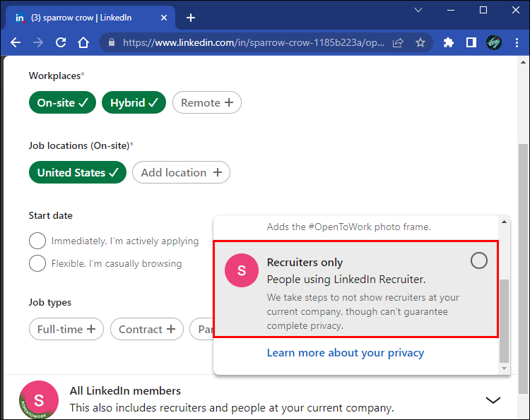Bookmark this page with the star icon

420,42
